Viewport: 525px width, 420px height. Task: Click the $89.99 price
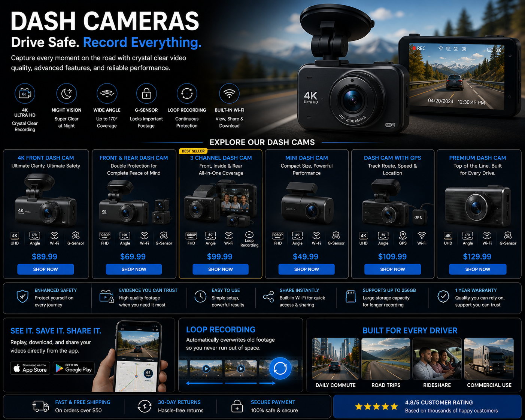(45, 257)
